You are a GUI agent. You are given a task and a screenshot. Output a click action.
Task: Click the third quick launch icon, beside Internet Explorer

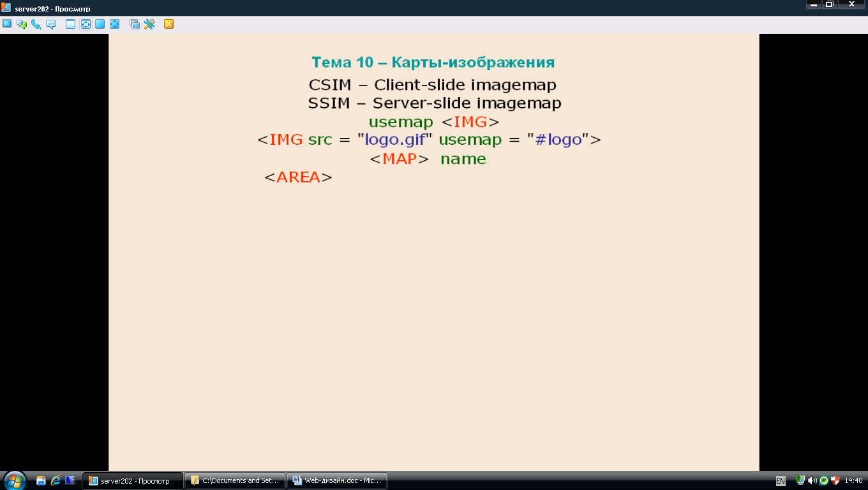[70, 480]
